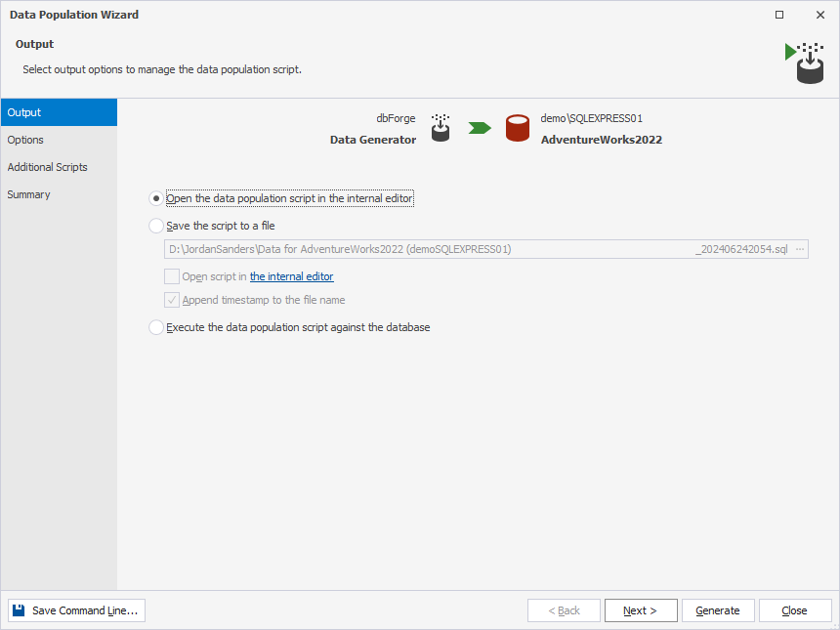The height and width of the screenshot is (630, 840).
Task: Click Save Command Line button
Action: 76,610
